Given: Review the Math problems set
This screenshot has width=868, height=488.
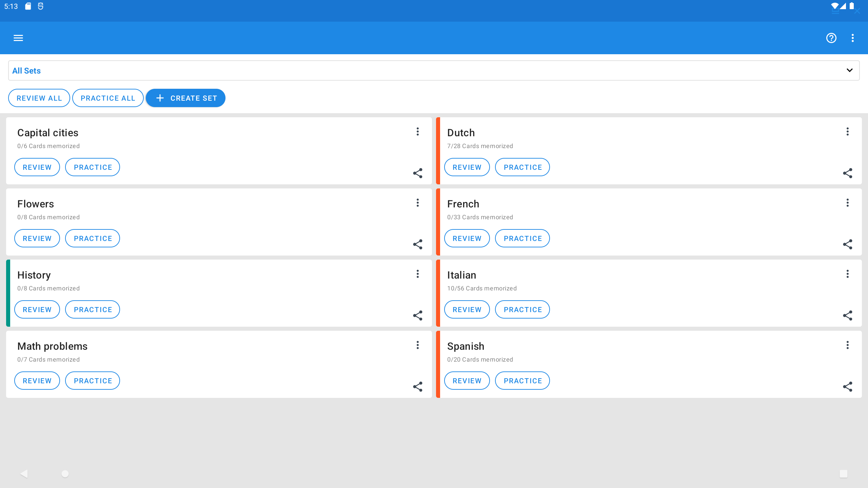Looking at the screenshot, I should click(x=37, y=381).
